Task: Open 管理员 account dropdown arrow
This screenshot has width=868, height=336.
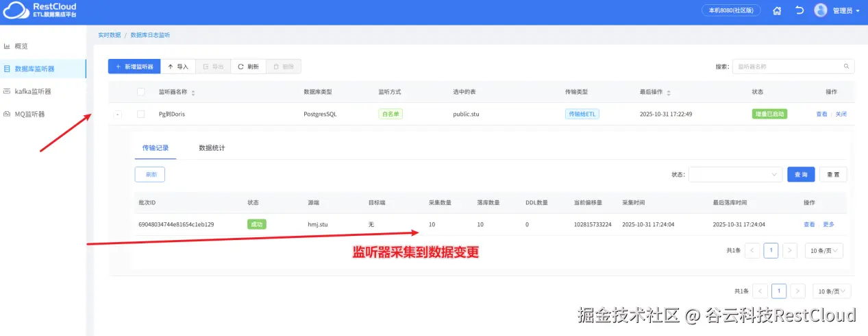Action: [x=858, y=11]
